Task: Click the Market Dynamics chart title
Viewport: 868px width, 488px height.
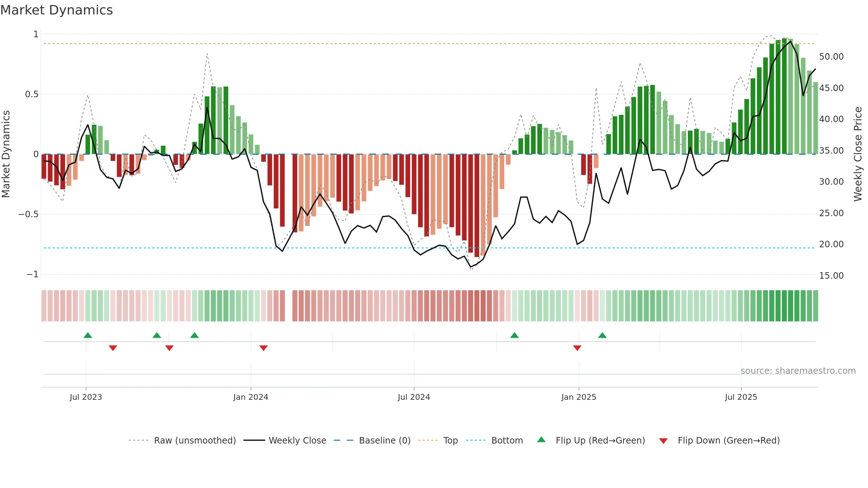Action: (x=57, y=10)
